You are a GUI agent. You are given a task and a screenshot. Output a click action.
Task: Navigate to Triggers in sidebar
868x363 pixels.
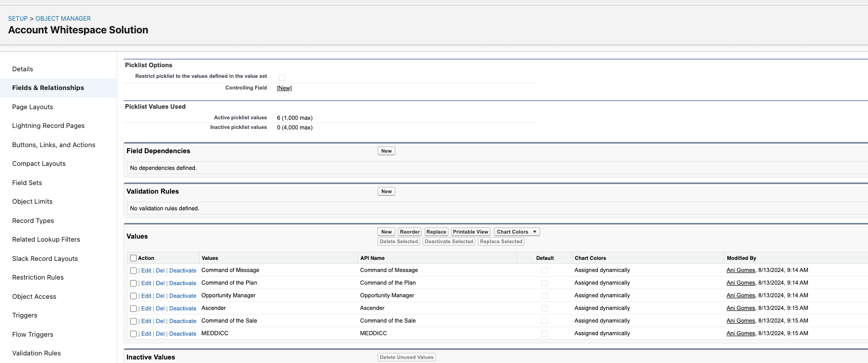point(25,315)
